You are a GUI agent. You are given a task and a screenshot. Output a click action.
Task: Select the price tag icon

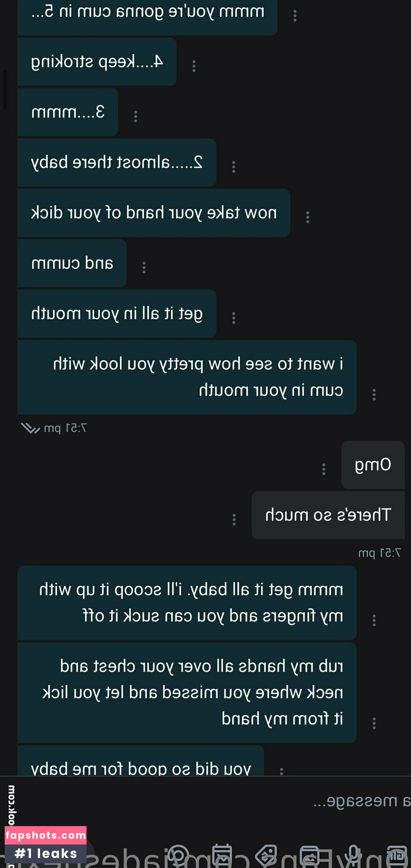click(266, 855)
